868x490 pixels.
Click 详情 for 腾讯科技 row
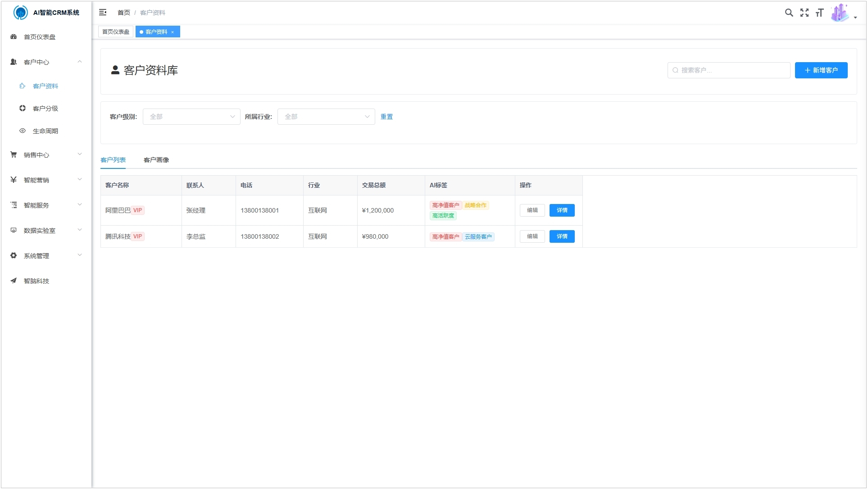(562, 236)
